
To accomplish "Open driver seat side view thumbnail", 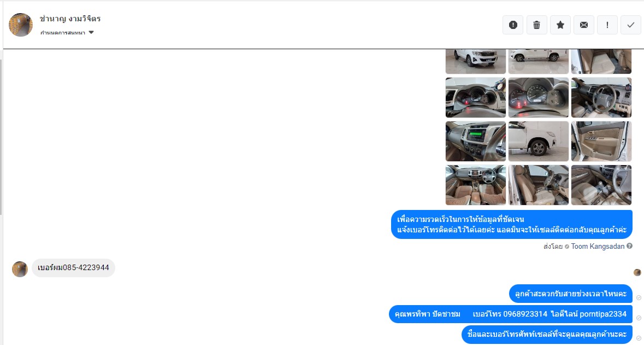I will click(539, 185).
